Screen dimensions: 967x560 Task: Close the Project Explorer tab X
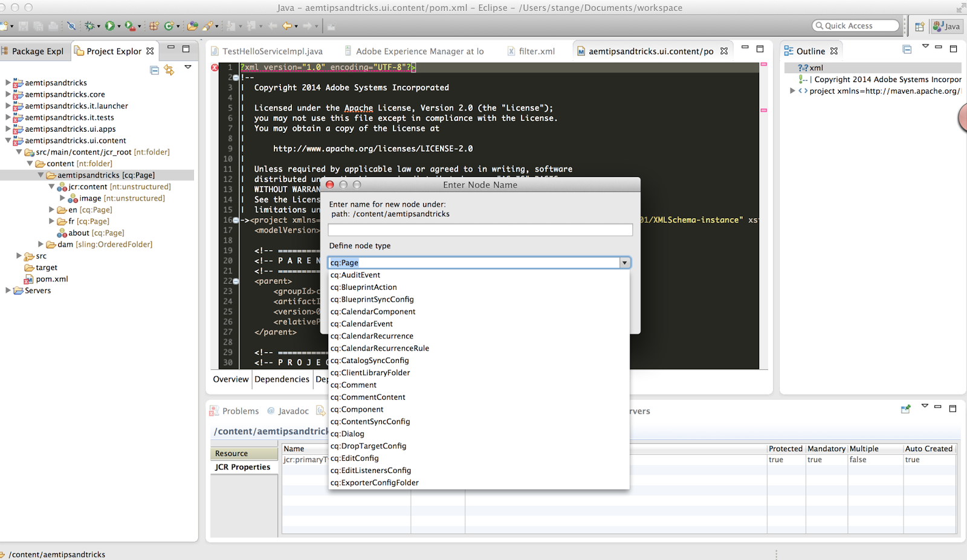[x=150, y=51]
